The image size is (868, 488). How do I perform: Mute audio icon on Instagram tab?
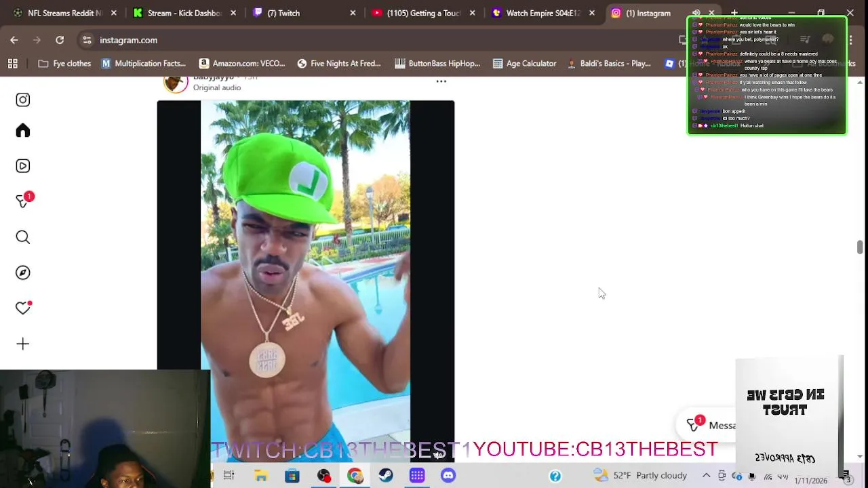click(696, 13)
